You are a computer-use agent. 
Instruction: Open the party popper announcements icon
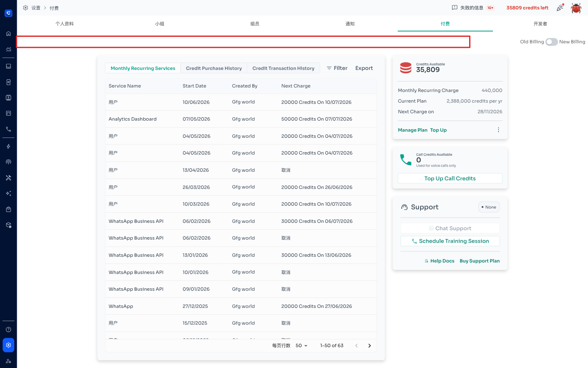click(x=560, y=7)
